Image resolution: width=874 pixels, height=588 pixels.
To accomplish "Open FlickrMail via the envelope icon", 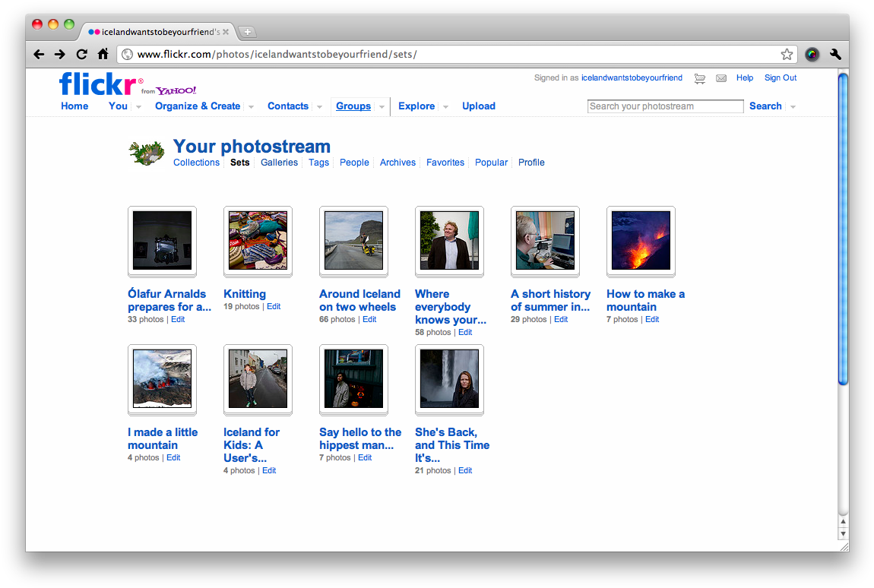I will pos(720,77).
